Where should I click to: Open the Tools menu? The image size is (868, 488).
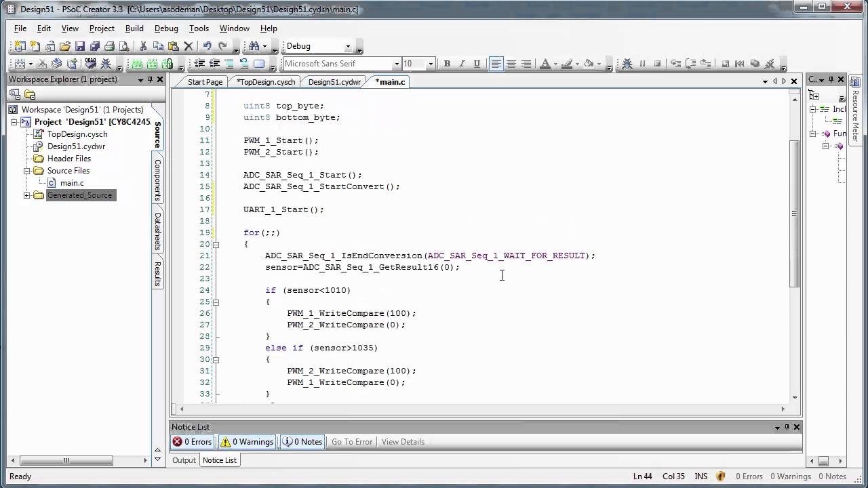point(199,28)
